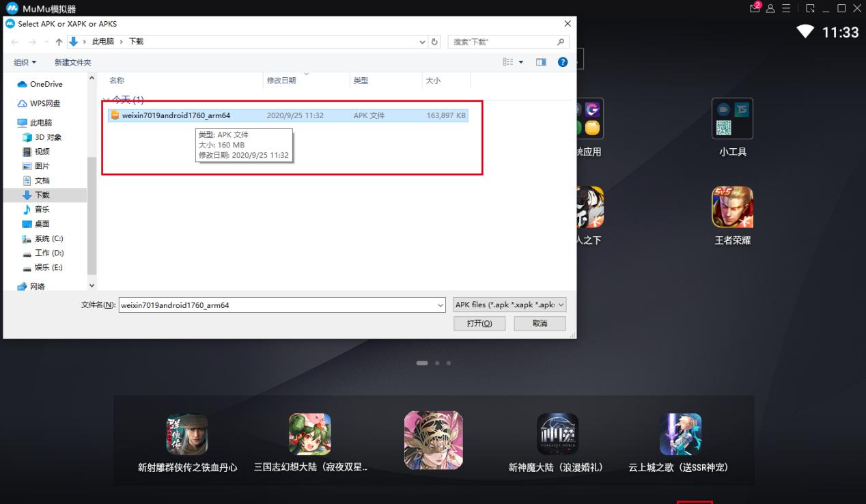
Task: Click the Wi-Fi status icon
Action: (x=807, y=32)
